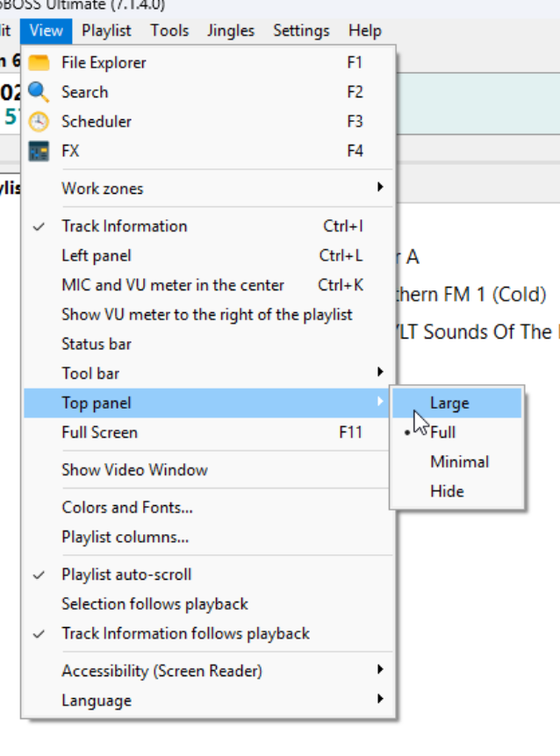The image size is (560, 756).
Task: Enable Selection follows playback
Action: pos(208,604)
